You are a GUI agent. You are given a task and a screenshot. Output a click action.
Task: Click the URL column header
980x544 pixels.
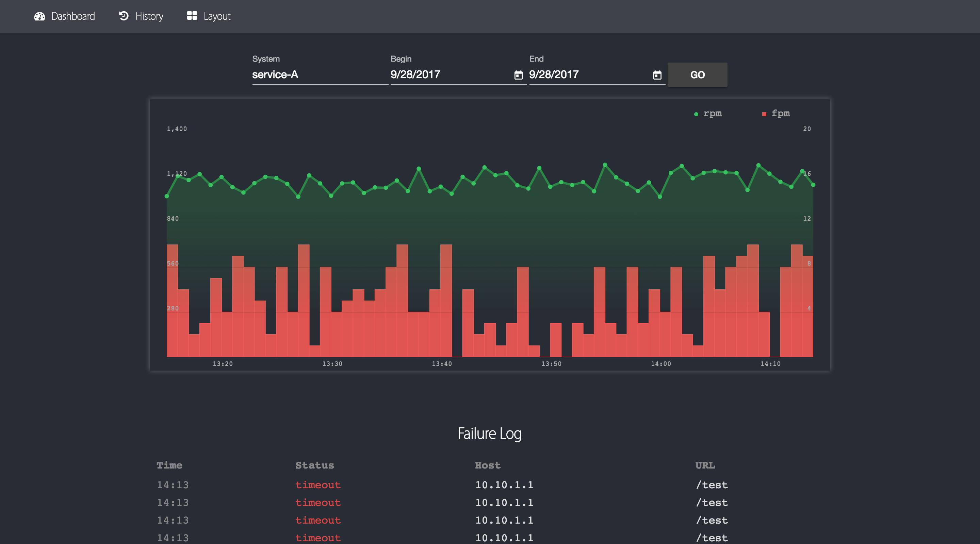tap(705, 465)
